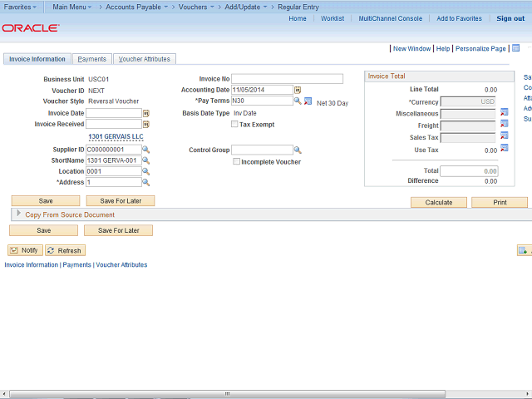Click the Pay Terms lookup magnifier
This screenshot has height=399, width=532.
click(298, 101)
